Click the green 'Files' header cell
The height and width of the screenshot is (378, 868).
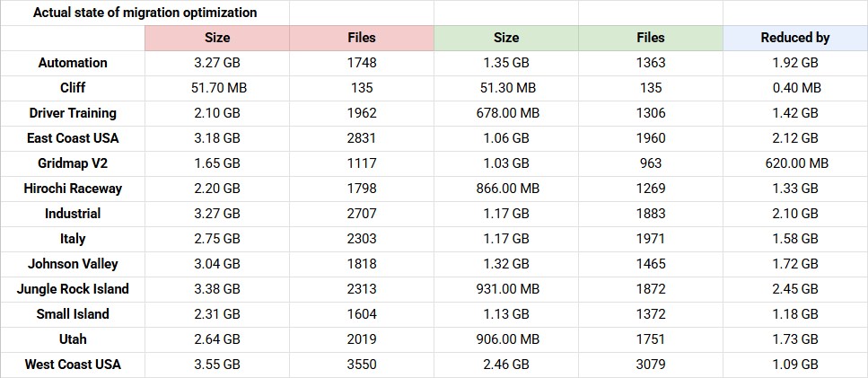coord(651,38)
